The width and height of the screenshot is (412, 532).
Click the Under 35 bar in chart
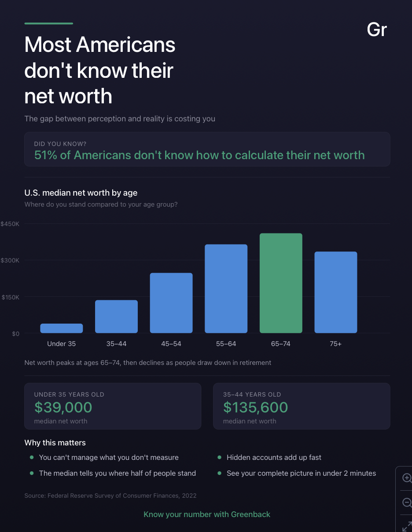pyautogui.click(x=62, y=328)
